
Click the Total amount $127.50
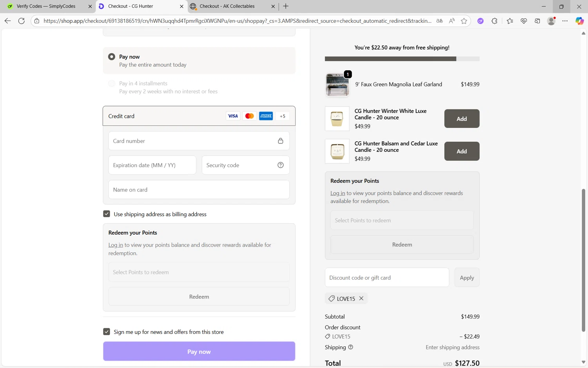click(x=467, y=363)
